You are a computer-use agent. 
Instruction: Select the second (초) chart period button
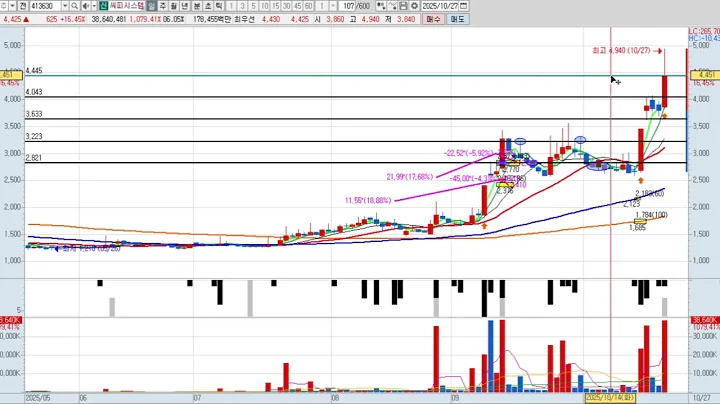208,6
